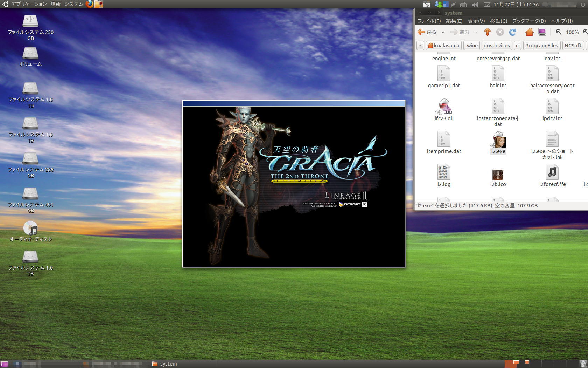This screenshot has height=368, width=588.
Task: Select instantzonedata-j.dat file icon
Action: 498,107
